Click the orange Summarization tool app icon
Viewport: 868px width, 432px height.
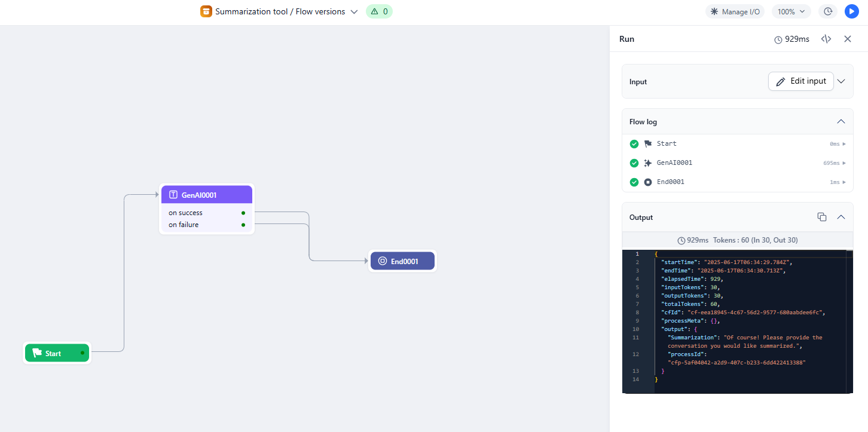(x=206, y=11)
